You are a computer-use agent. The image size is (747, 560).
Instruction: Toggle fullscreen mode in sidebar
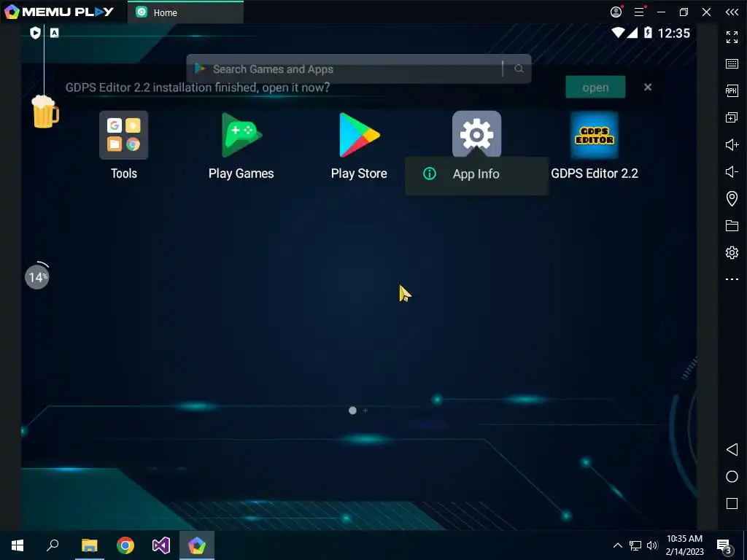point(732,36)
